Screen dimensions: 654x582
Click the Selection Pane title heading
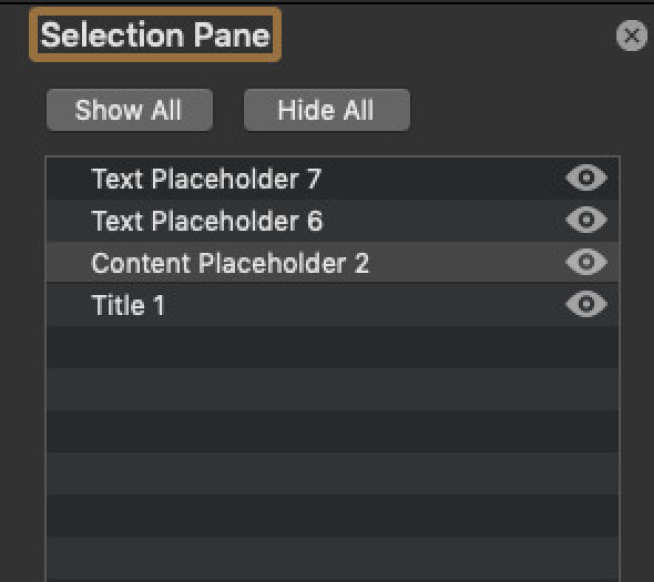tap(155, 36)
